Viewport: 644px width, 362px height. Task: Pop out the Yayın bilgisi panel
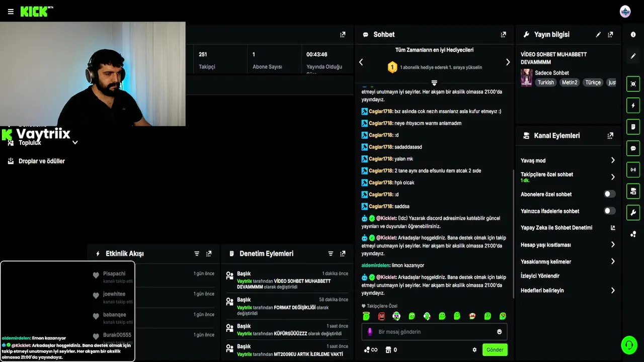[610, 35]
